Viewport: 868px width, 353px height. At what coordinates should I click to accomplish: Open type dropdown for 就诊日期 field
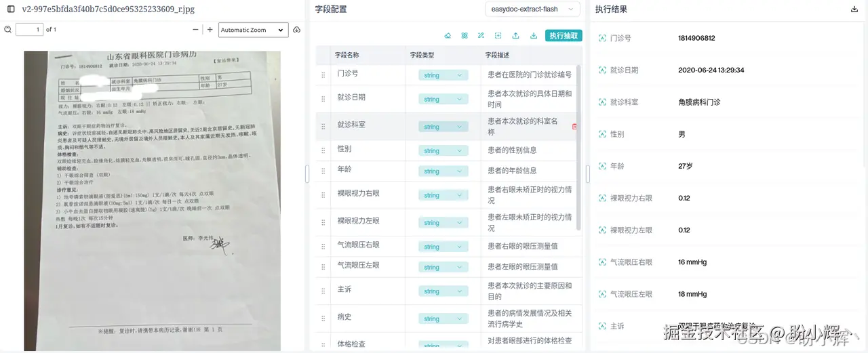(x=443, y=99)
